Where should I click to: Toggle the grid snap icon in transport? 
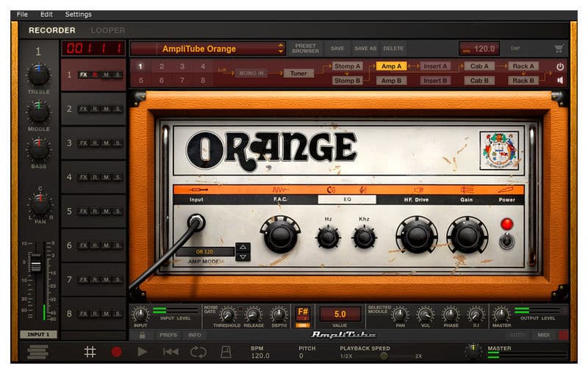pos(90,352)
